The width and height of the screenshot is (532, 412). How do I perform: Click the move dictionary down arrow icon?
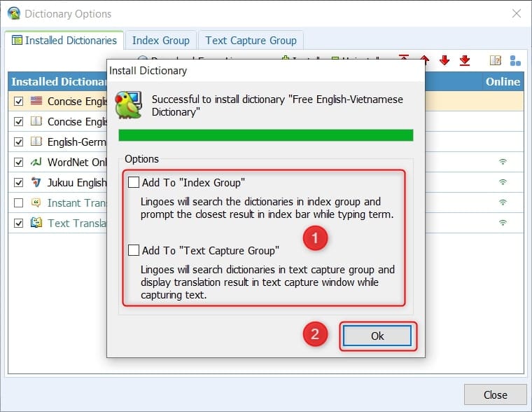[444, 60]
